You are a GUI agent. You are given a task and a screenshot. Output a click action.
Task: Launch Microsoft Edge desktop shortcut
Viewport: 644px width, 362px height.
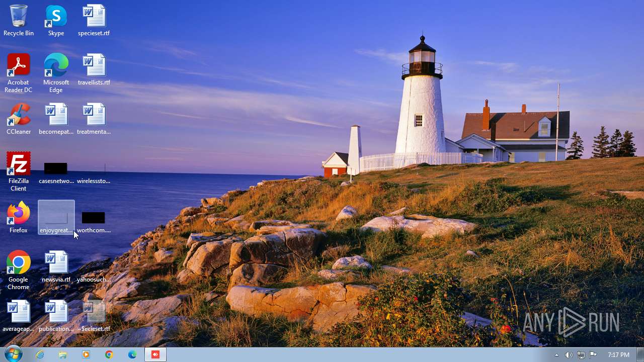56,73
